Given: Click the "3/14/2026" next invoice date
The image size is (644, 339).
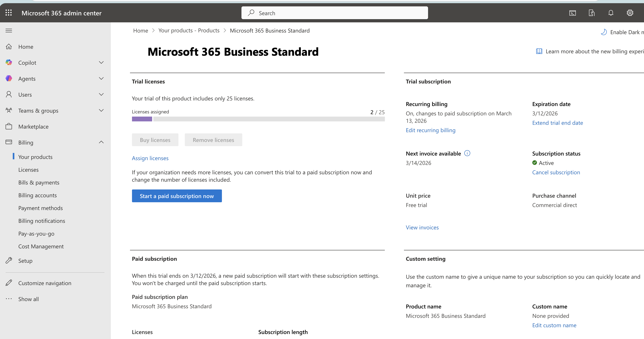Looking at the screenshot, I should click(x=419, y=163).
